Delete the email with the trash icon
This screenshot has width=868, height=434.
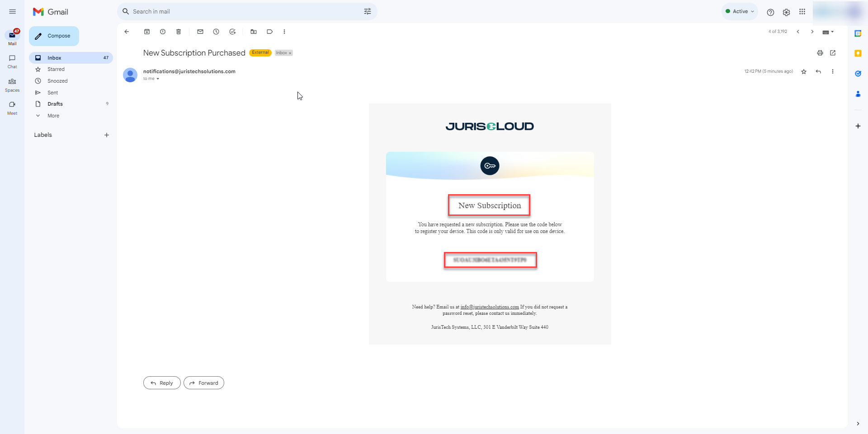point(178,32)
